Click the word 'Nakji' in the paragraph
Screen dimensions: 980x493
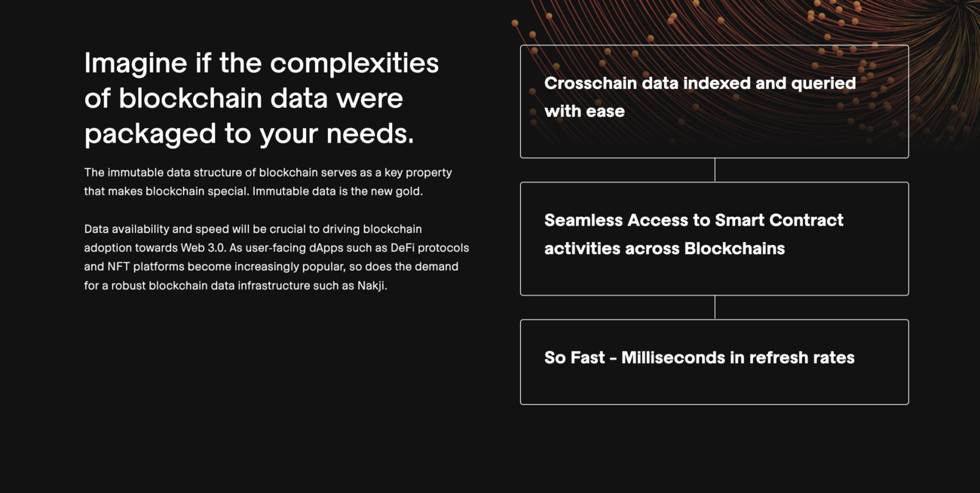click(371, 286)
